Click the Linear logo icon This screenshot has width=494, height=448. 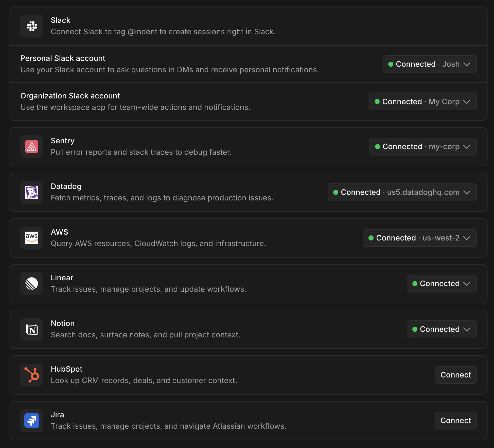[x=31, y=284]
